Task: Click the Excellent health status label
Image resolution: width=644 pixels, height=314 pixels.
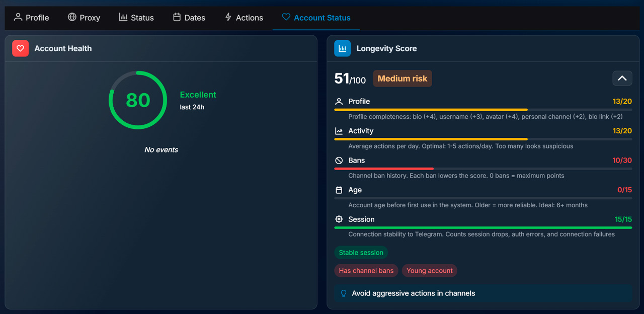Action: click(198, 95)
